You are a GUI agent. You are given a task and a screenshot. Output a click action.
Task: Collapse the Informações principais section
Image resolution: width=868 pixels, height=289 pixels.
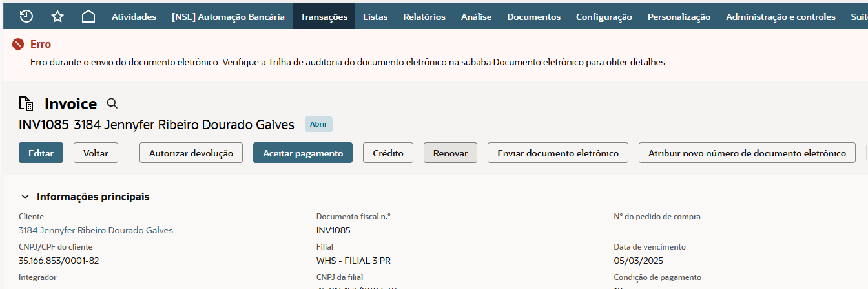click(x=25, y=197)
